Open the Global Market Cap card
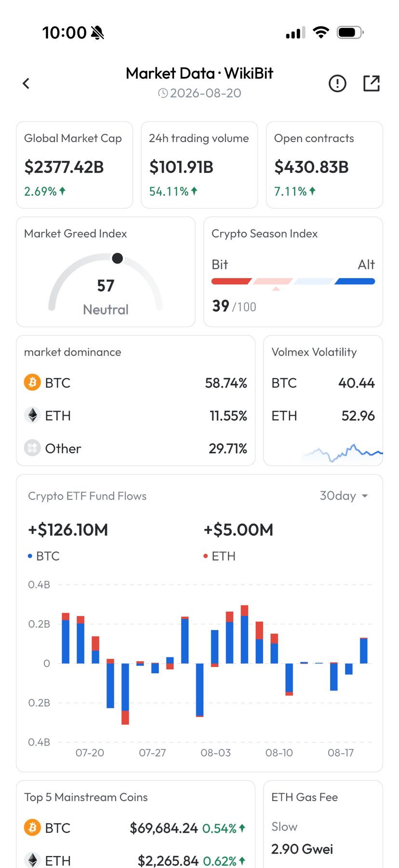399x868 pixels. point(75,165)
